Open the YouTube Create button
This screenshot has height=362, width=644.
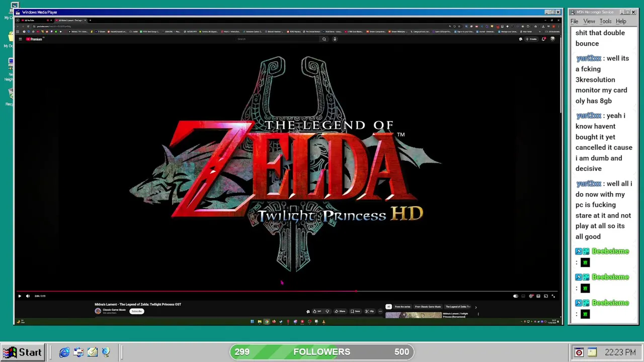pyautogui.click(x=531, y=39)
